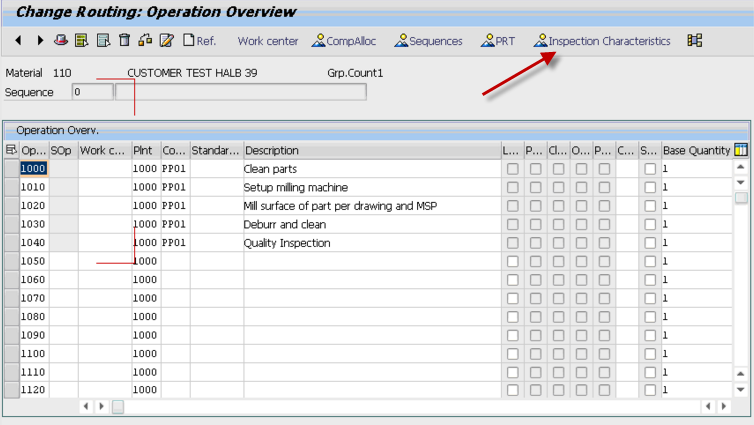The image size is (754, 425).
Task: Click the Work center cell in row 1050
Action: pos(105,261)
